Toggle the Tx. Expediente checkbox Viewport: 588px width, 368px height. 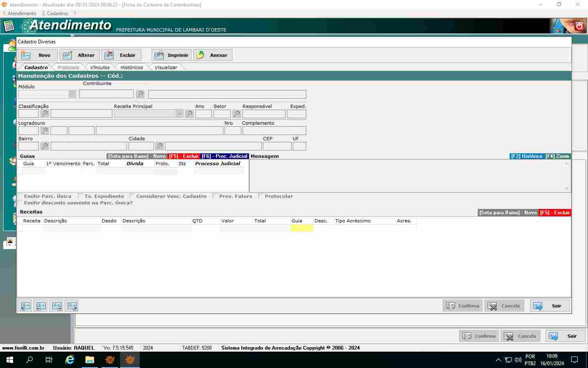(x=80, y=196)
